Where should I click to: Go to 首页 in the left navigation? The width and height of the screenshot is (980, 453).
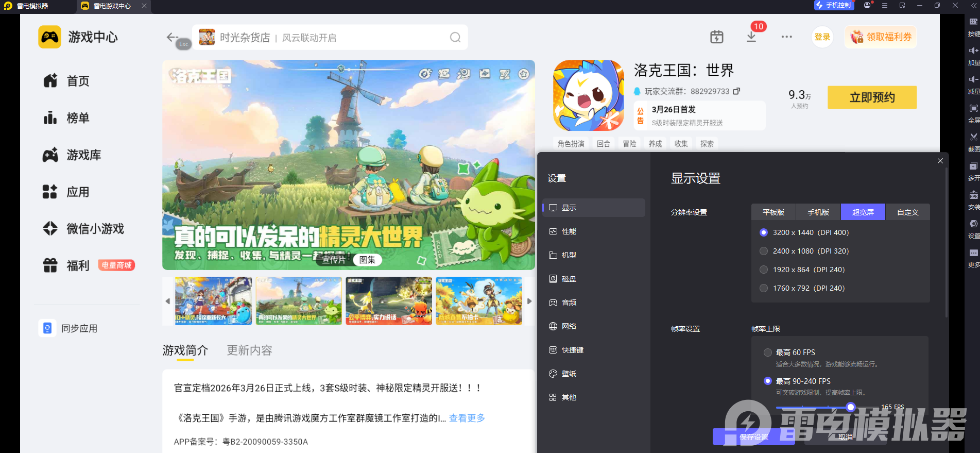(67, 81)
